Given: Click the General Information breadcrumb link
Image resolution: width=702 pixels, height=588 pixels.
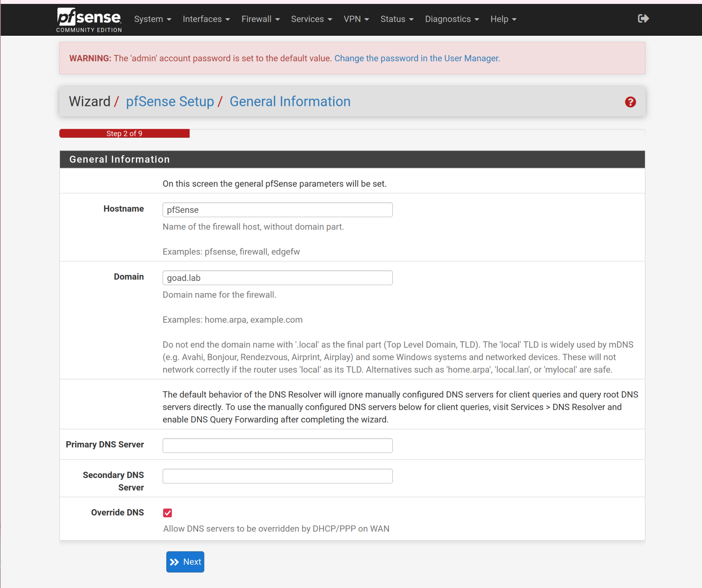Looking at the screenshot, I should (x=290, y=102).
